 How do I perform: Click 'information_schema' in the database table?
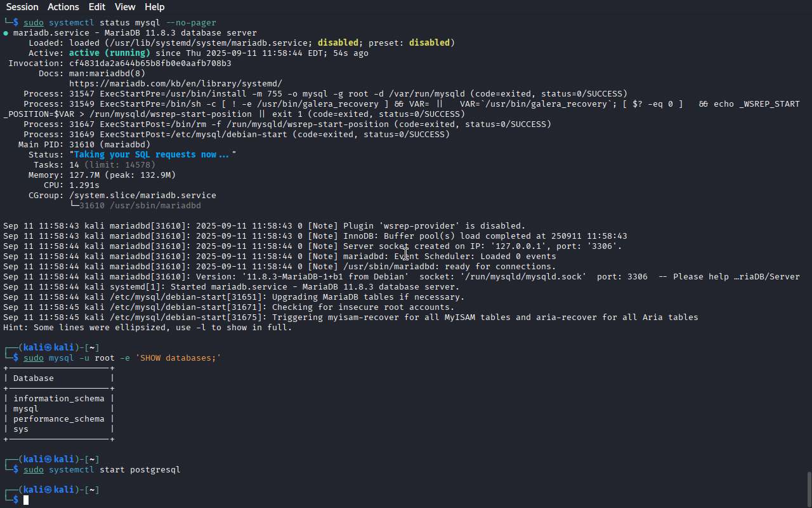click(x=59, y=399)
